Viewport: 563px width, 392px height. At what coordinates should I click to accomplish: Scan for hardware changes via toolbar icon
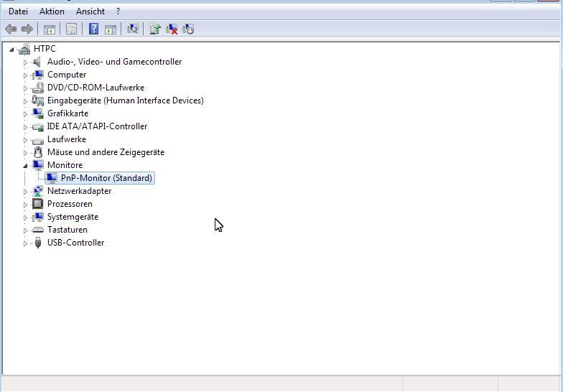(132, 29)
